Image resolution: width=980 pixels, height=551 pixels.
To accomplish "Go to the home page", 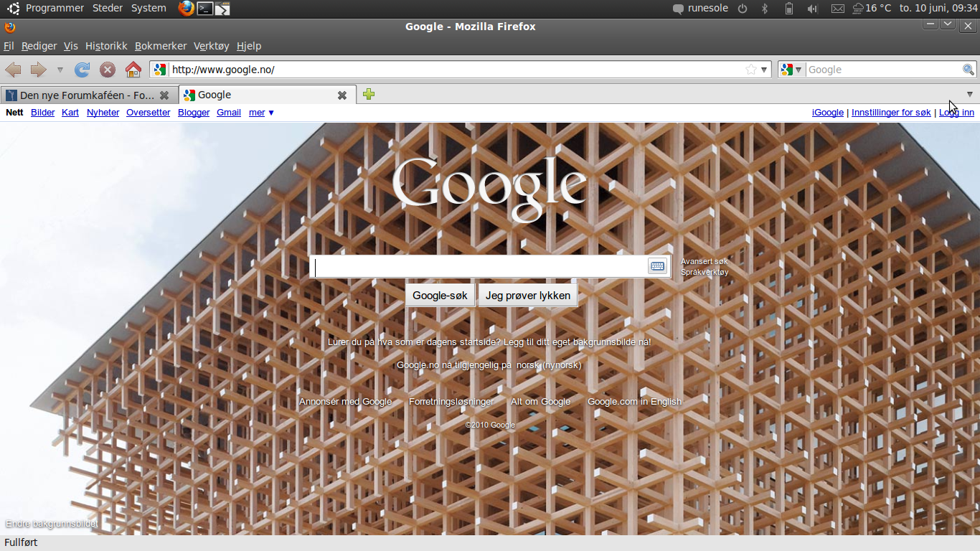I will [x=133, y=70].
